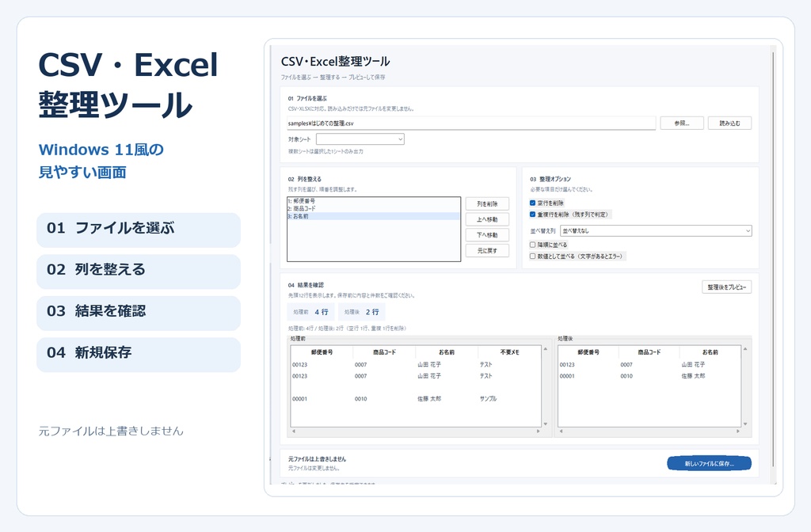Click 佐藤 太郎 cell in 処理前 table
The image size is (811, 532).
click(429, 399)
